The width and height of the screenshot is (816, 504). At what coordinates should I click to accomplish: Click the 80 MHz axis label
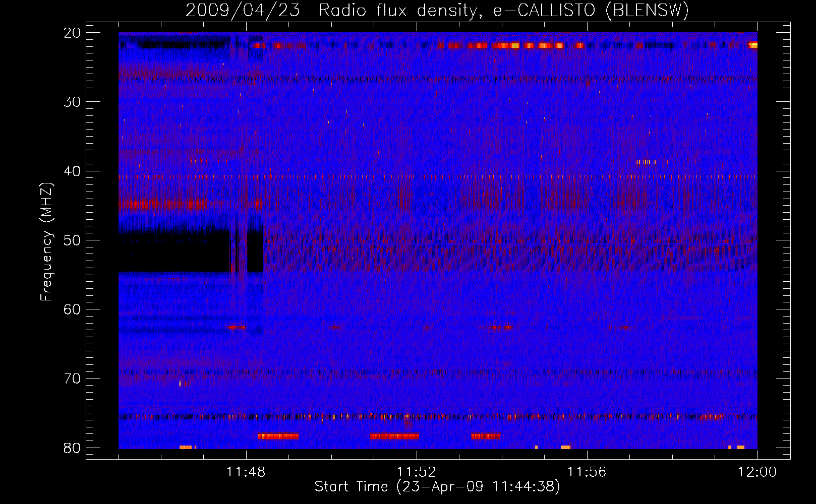pos(72,448)
